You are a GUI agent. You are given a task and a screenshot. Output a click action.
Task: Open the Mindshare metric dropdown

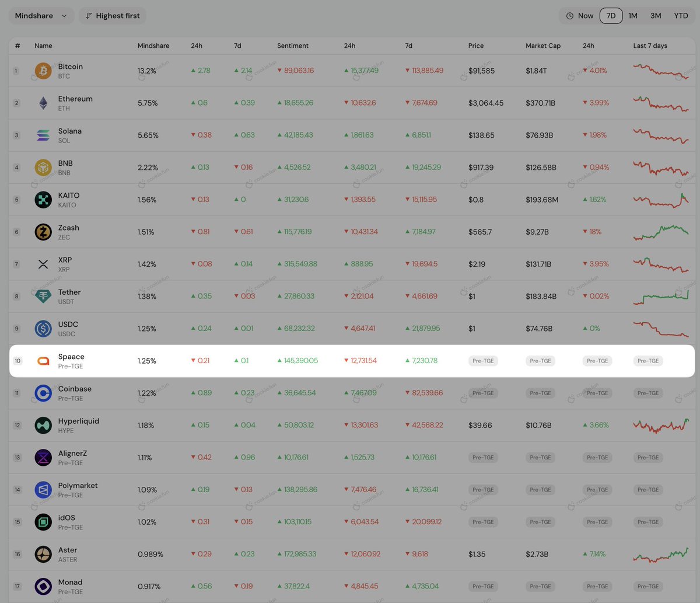(x=41, y=16)
